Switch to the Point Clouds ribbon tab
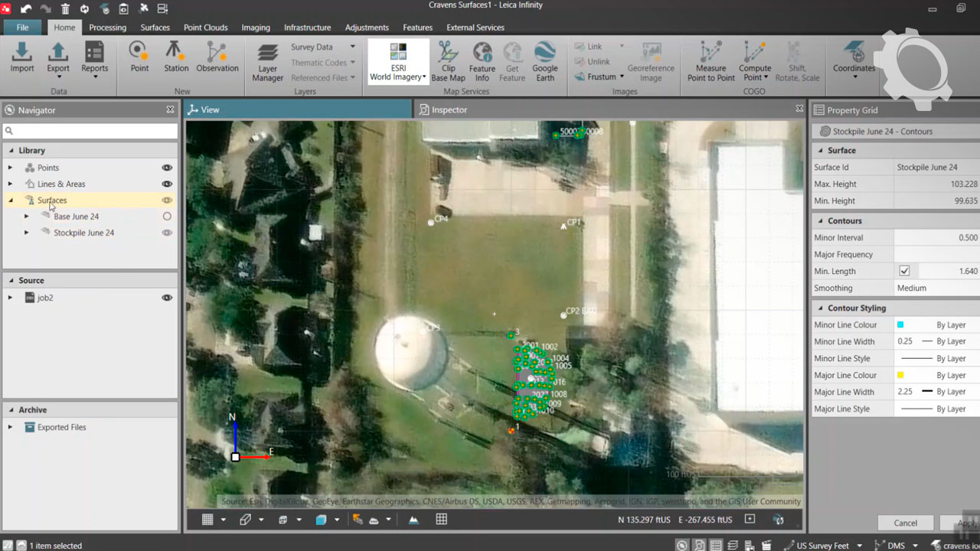Viewport: 980px width, 551px height. click(x=205, y=28)
